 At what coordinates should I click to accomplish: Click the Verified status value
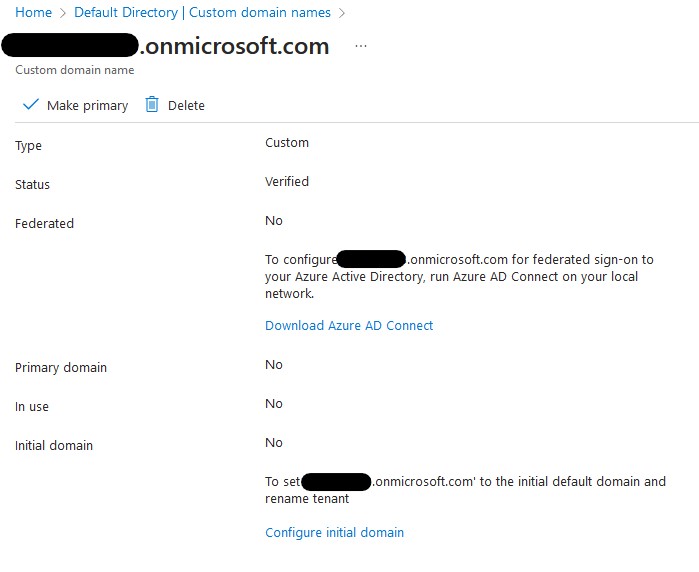pos(287,182)
